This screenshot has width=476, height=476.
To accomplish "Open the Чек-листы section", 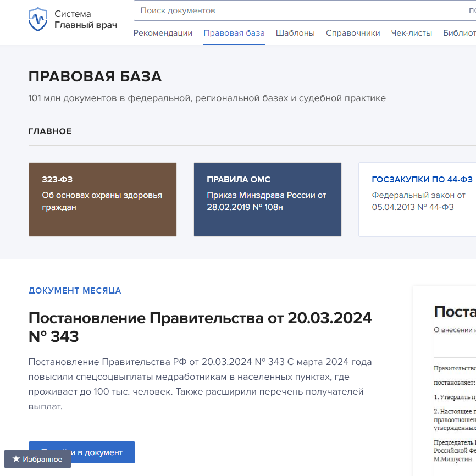I will 410,33.
